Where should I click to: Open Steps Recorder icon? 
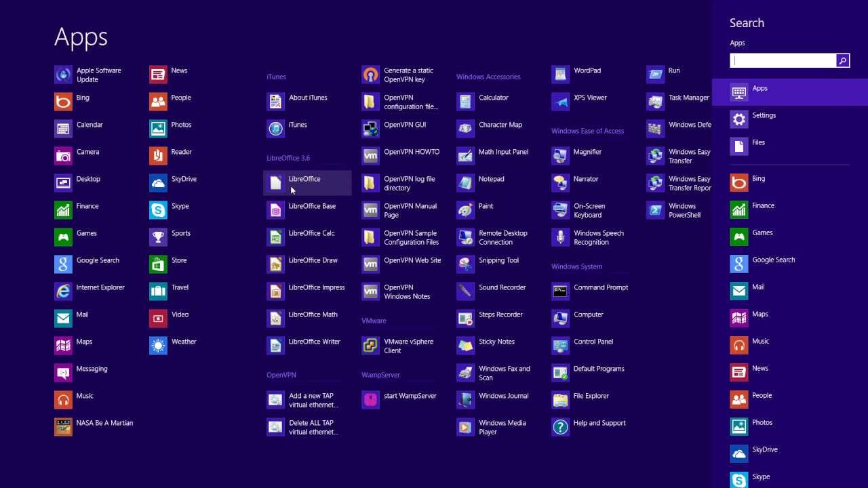[465, 319]
